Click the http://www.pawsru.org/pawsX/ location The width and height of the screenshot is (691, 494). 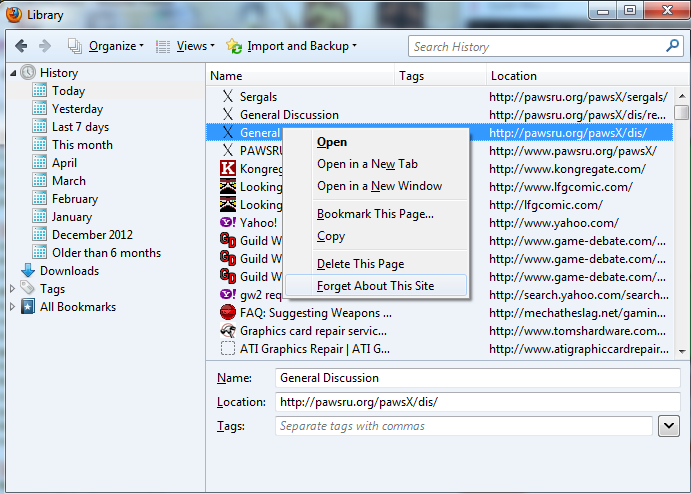[x=573, y=151]
